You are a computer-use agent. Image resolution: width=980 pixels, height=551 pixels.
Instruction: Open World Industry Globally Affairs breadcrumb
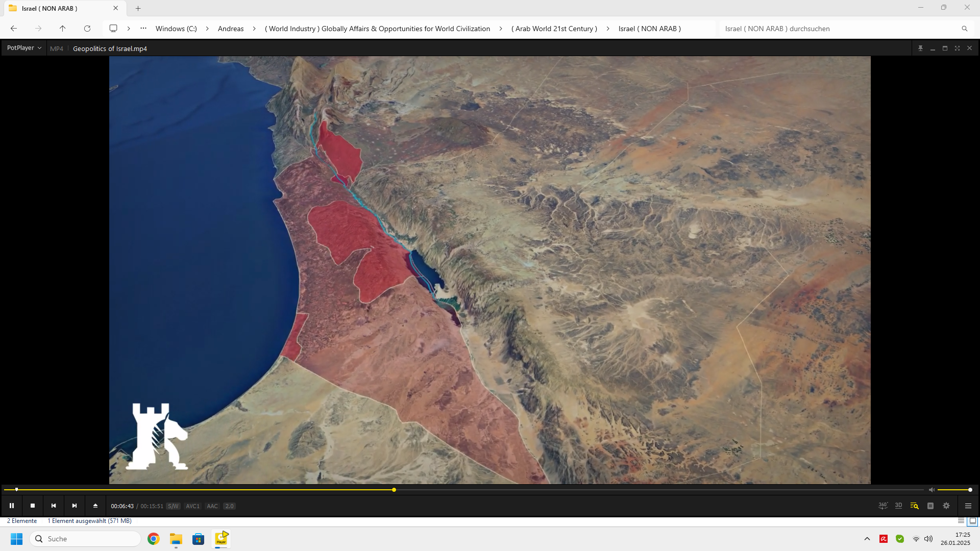[x=377, y=29]
